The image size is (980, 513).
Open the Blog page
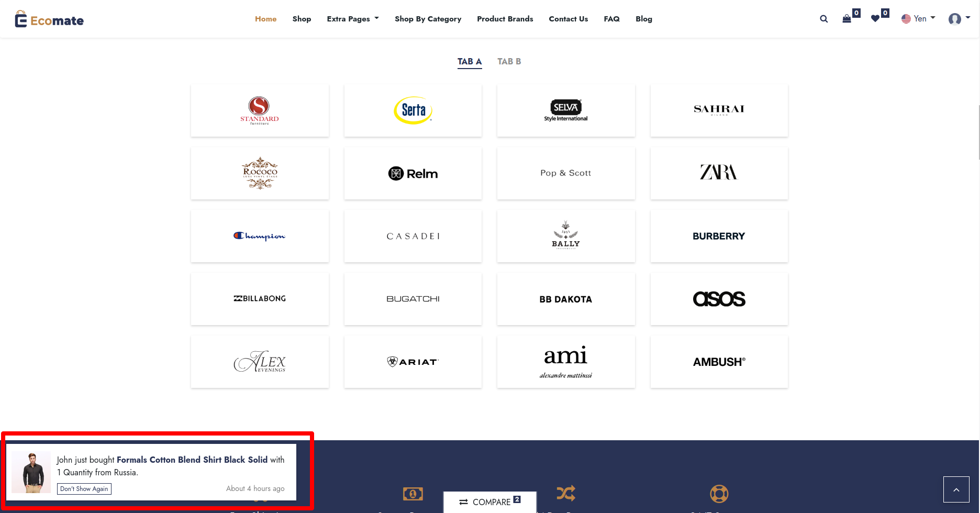(x=644, y=19)
